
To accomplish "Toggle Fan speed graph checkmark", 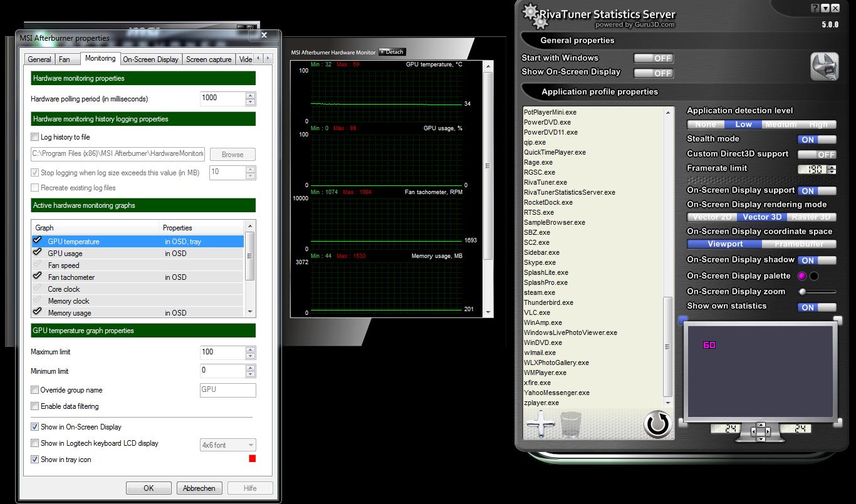I will pos(38,264).
